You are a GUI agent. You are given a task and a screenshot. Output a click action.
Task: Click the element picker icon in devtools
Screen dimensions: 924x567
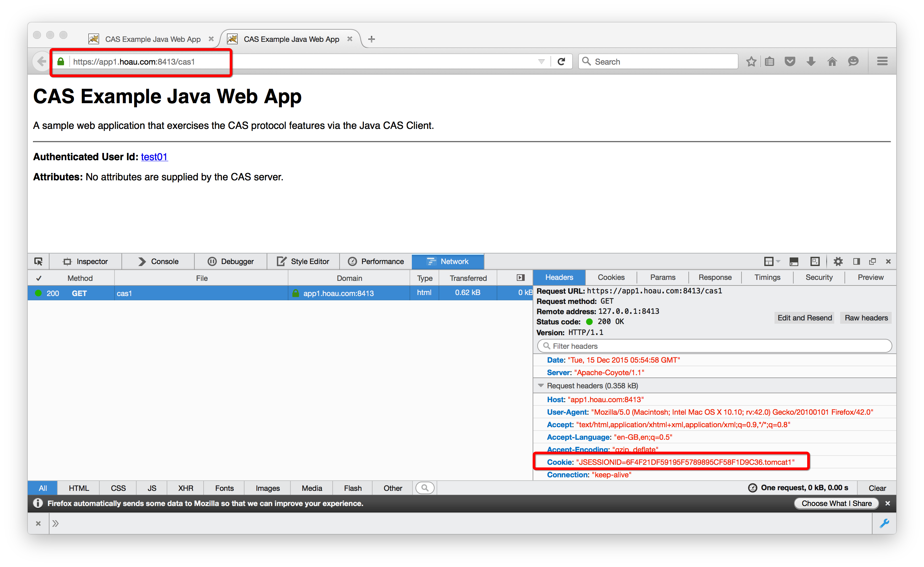click(38, 261)
